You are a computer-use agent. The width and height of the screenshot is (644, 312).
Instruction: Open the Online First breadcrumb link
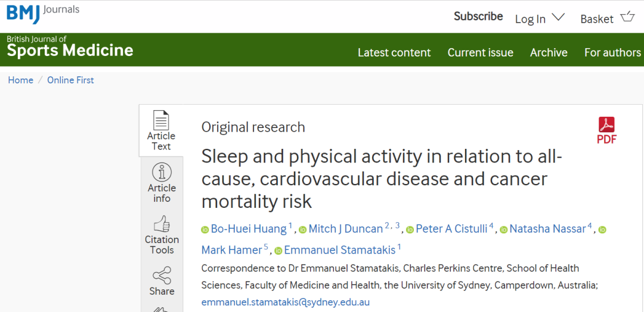point(70,80)
